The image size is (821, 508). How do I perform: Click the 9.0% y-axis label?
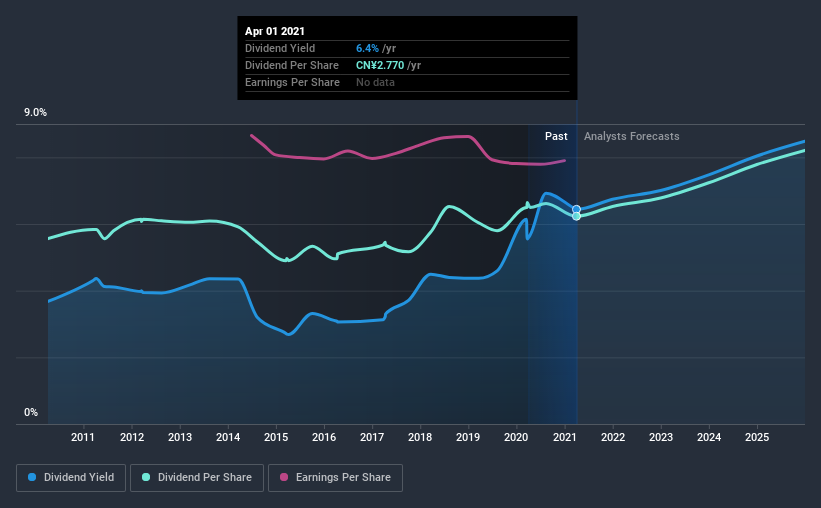35,113
